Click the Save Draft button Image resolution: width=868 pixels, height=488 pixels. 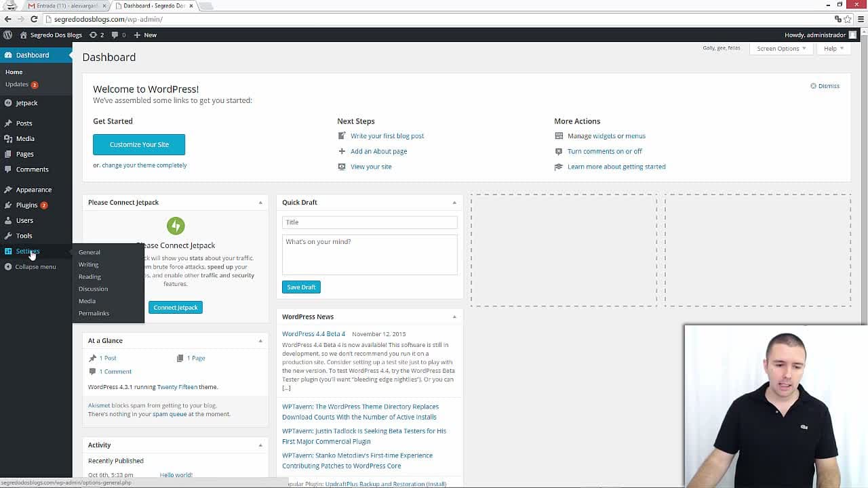coord(301,287)
